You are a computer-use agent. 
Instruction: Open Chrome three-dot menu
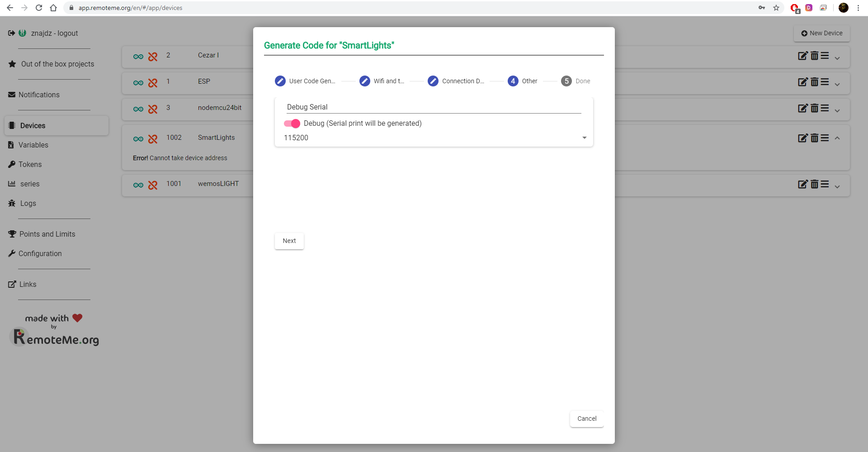[858, 8]
